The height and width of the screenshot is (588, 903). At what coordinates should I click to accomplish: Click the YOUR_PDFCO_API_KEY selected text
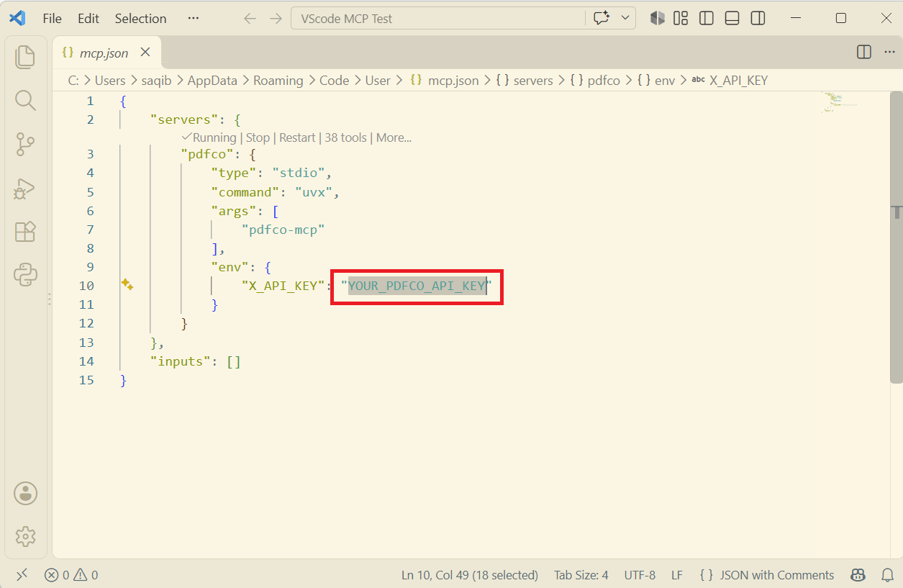[x=417, y=286]
